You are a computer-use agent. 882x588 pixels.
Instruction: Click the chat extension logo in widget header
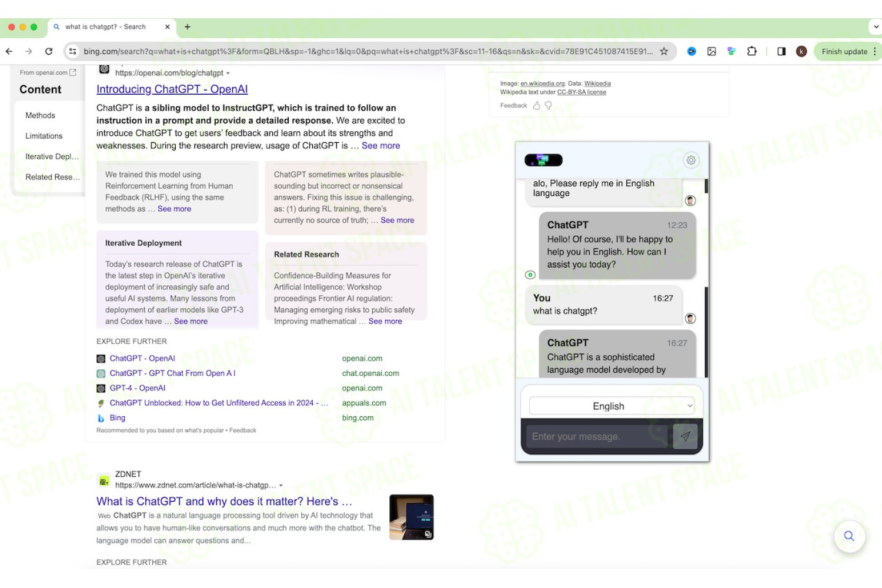543,160
